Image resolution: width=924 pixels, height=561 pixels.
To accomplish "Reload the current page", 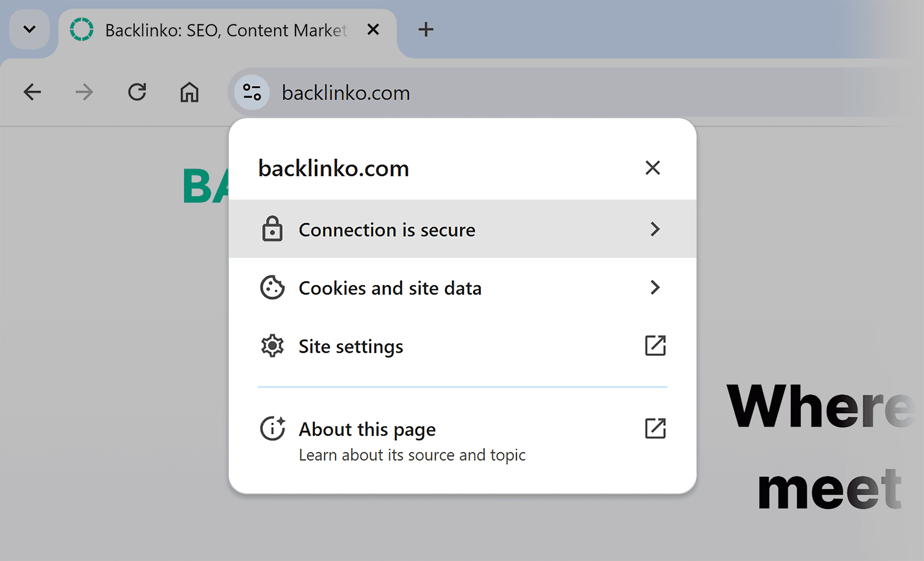I will (x=137, y=92).
